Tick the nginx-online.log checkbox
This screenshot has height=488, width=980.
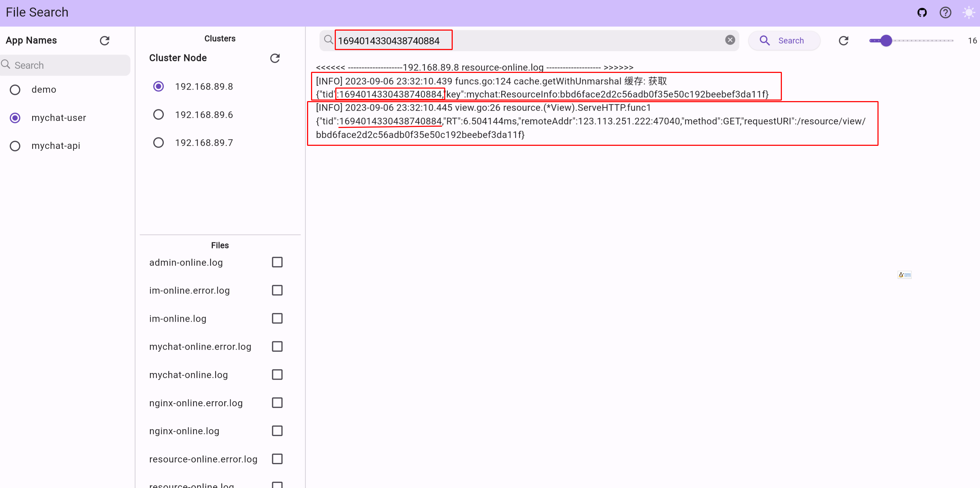(x=277, y=431)
